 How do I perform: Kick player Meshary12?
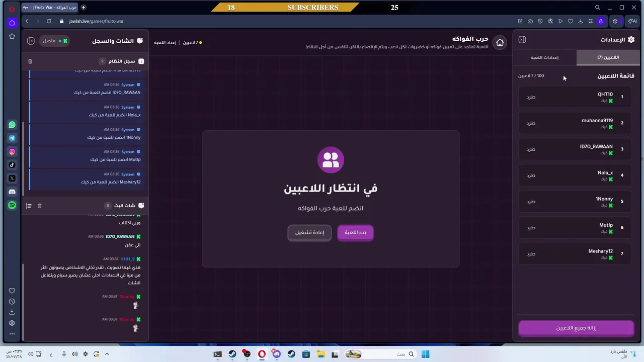click(x=531, y=254)
